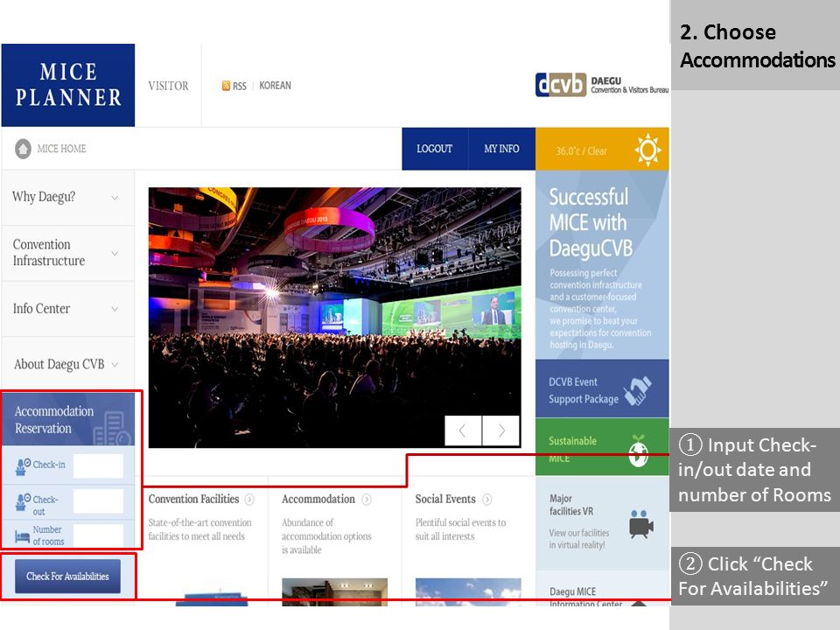The image size is (840, 630).
Task: Click the sun weather icon
Action: coord(647,150)
